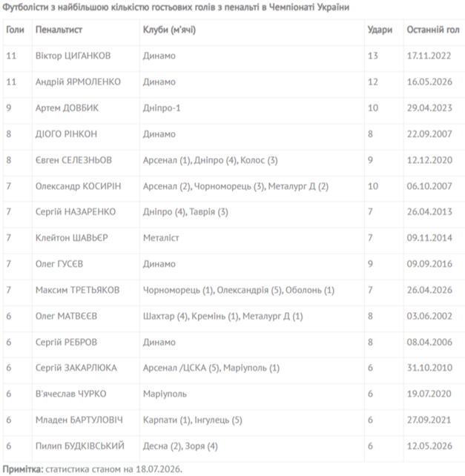This screenshot has width=465, height=476.
Task: Click Олег МАТВЄЄВ player name
Action: [x=66, y=316]
